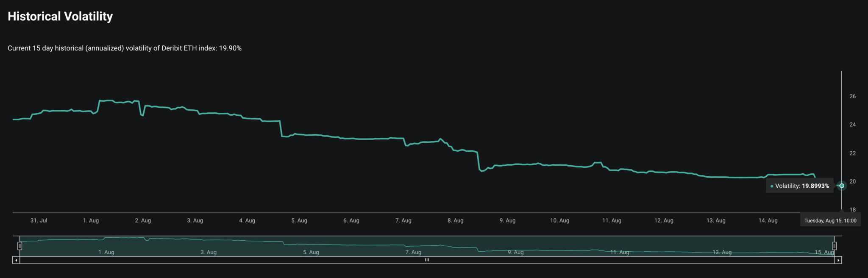Click the Volatility 19.8993% tooltip
The image size is (868, 278).
(799, 186)
